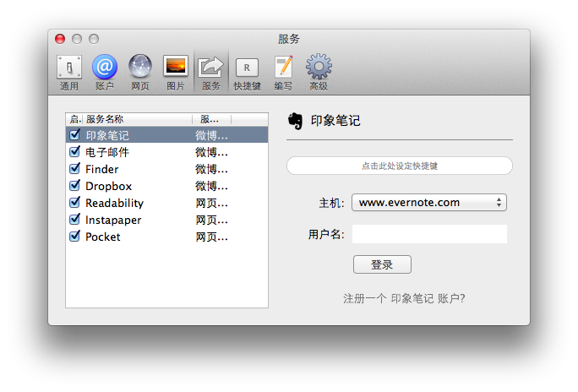The height and width of the screenshot is (392, 578).
Task: Select the Instapaper row name
Action: click(113, 220)
